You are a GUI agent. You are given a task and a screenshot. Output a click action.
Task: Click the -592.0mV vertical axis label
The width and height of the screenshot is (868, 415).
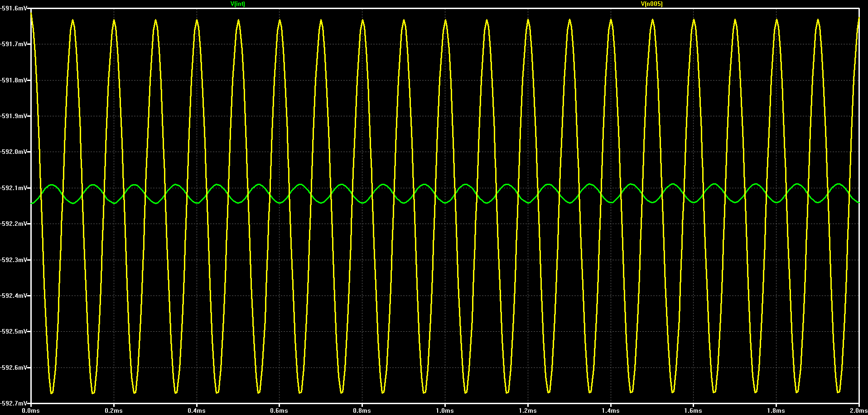point(14,152)
